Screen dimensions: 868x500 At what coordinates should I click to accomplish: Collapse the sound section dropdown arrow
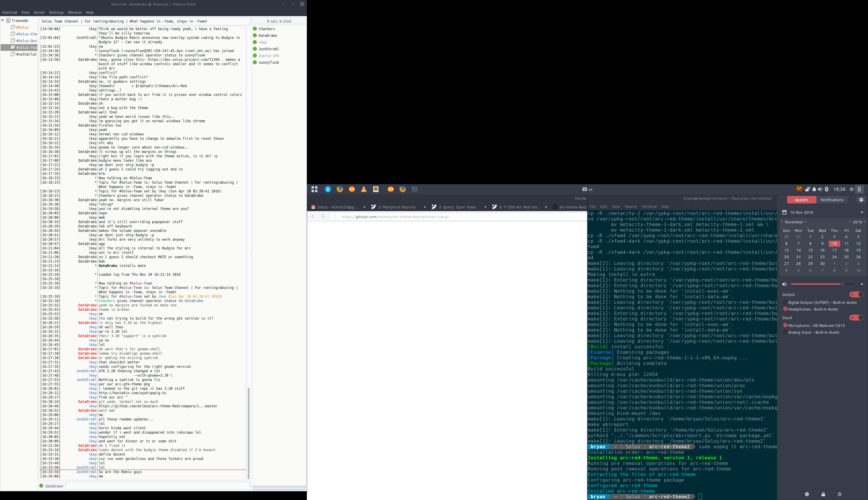pyautogui.click(x=862, y=284)
